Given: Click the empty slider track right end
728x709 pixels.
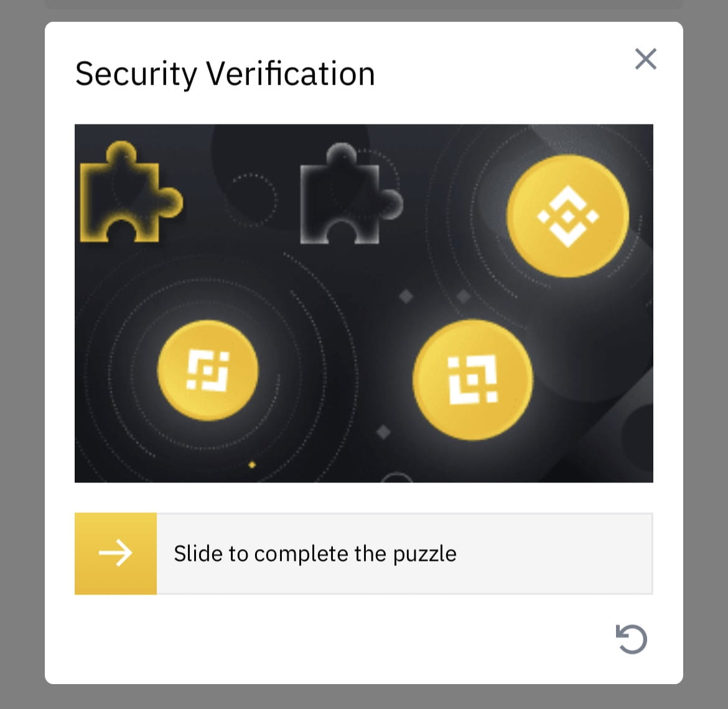Looking at the screenshot, I should (x=622, y=553).
